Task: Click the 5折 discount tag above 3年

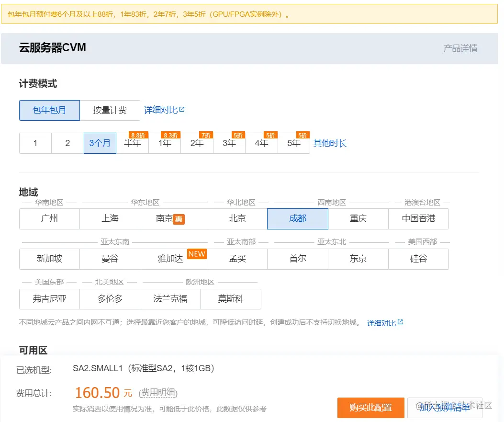Action: pos(237,135)
